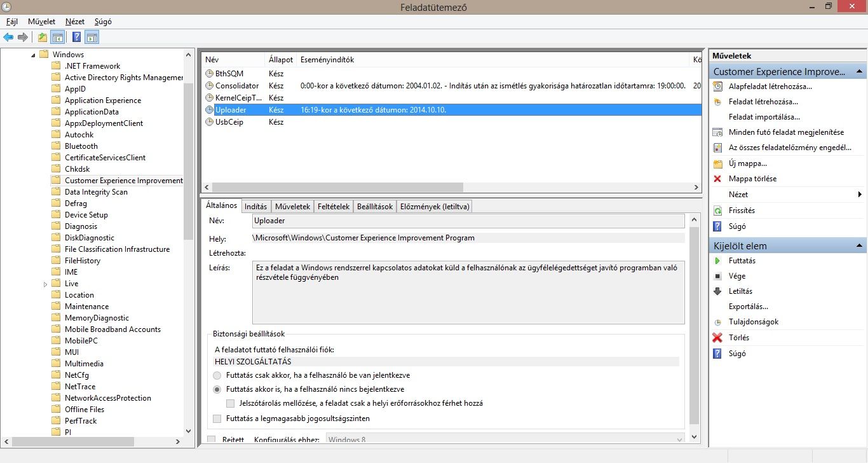The image size is (868, 463).
Task: Click Feladat importálása action link
Action: coord(764,117)
